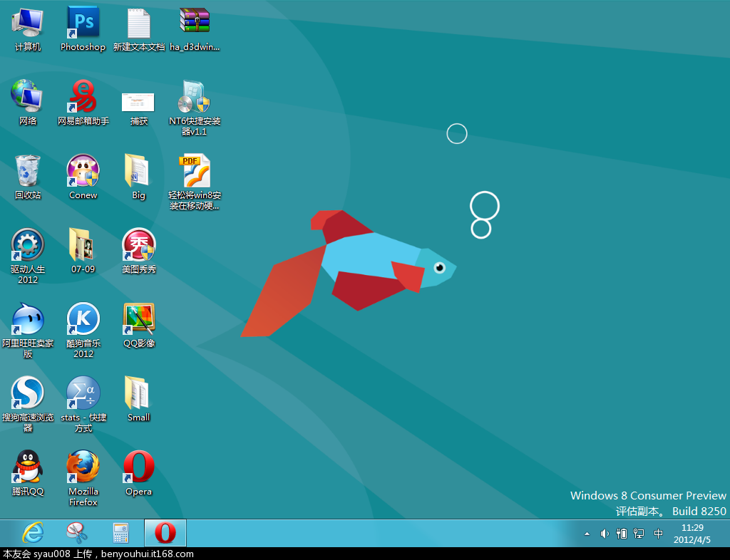Viewport: 730px width, 560px height.
Task: Select the stats shortcut icon
Action: click(83, 393)
